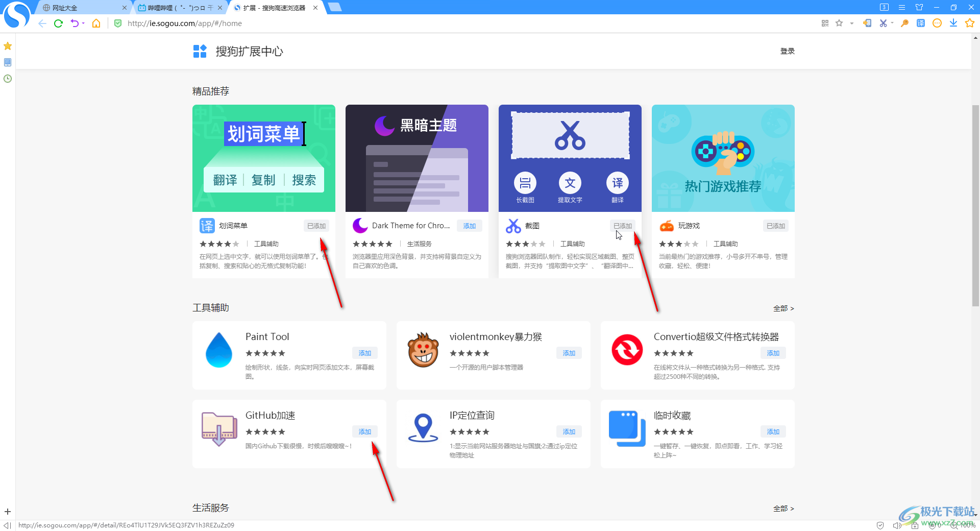Add the Convertio超级文件格式转换器 extension

click(x=773, y=353)
